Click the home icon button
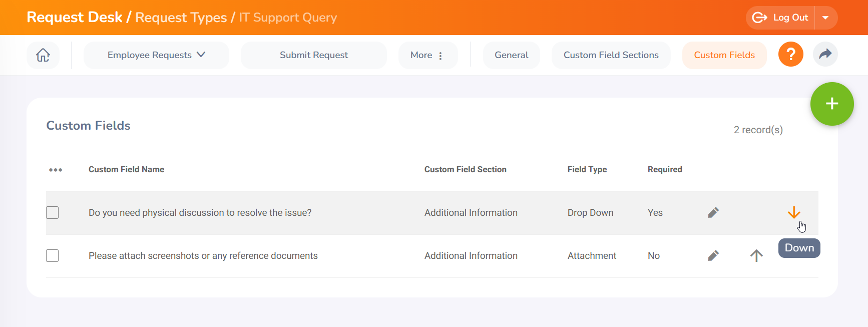Image resolution: width=868 pixels, height=327 pixels. 43,55
